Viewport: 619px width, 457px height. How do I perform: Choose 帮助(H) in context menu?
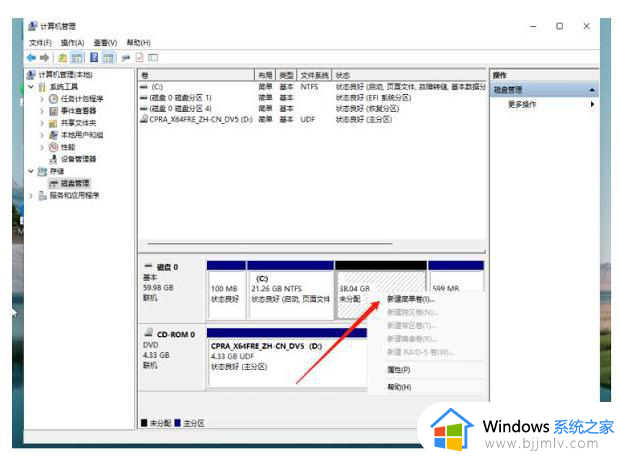[399, 387]
